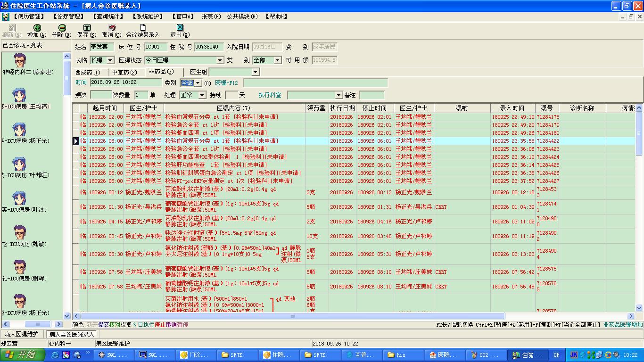Click the grayed 刷新 refresh icon

(12, 28)
